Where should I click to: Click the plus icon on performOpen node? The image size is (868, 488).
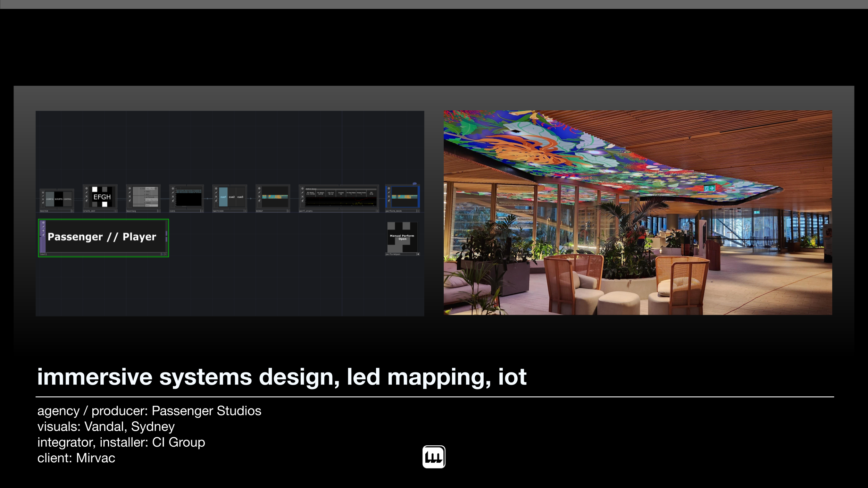pos(418,254)
